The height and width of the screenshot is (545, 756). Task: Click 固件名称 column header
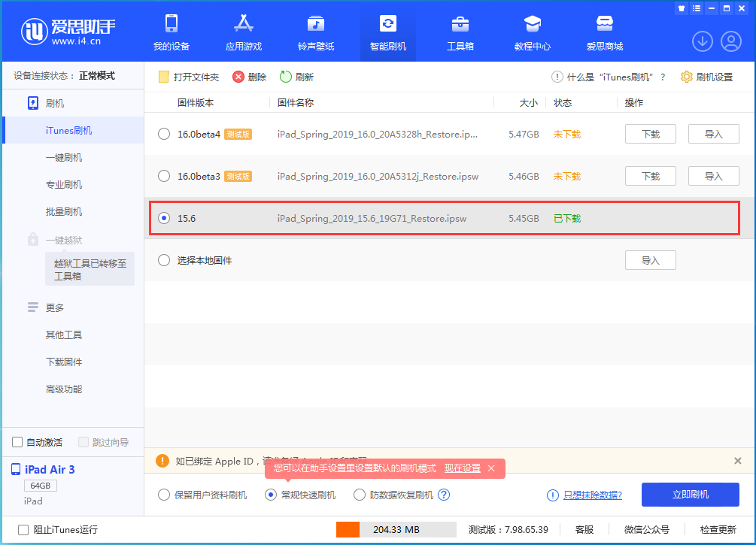[x=296, y=103]
